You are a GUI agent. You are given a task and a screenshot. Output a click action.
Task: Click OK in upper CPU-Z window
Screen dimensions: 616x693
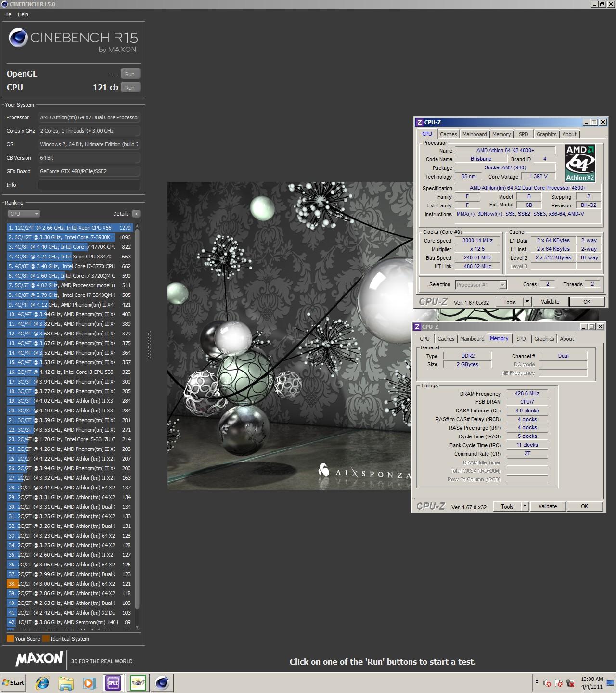tap(587, 302)
